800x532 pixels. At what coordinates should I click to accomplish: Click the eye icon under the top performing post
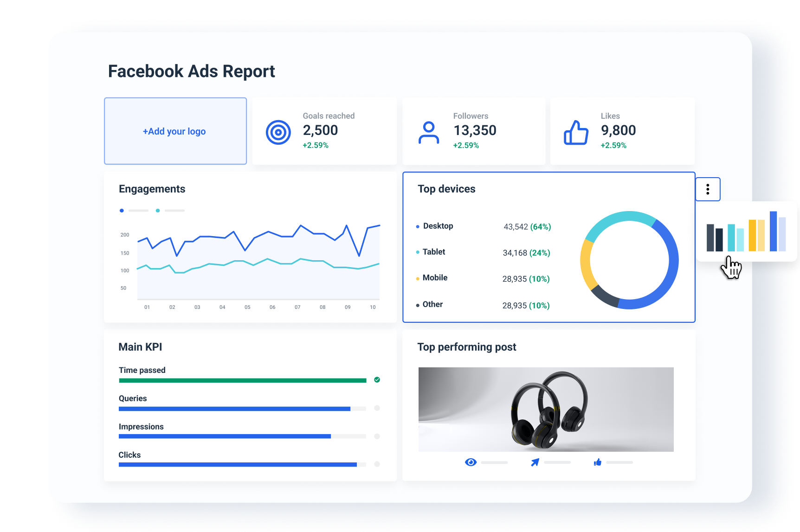tap(471, 462)
